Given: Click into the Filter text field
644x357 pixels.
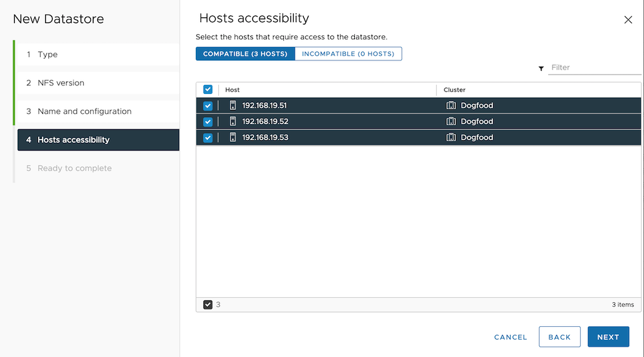Looking at the screenshot, I should click(594, 68).
